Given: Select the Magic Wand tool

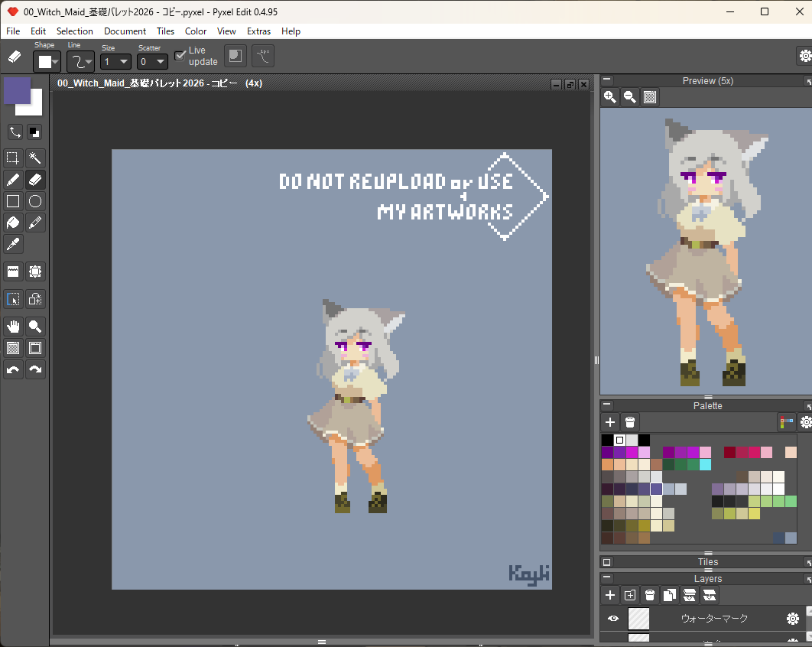Looking at the screenshot, I should click(35, 158).
